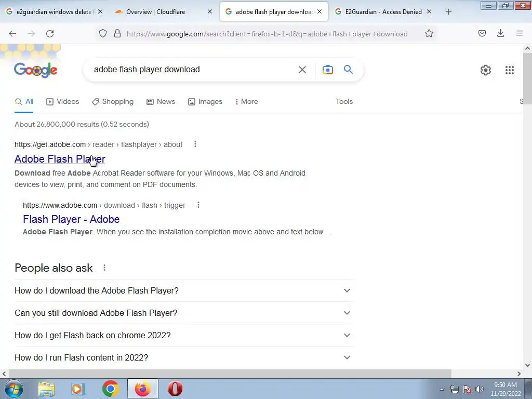This screenshot has height=399, width=532.
Task: Launch Google Chrome from taskbar
Action: (110, 389)
